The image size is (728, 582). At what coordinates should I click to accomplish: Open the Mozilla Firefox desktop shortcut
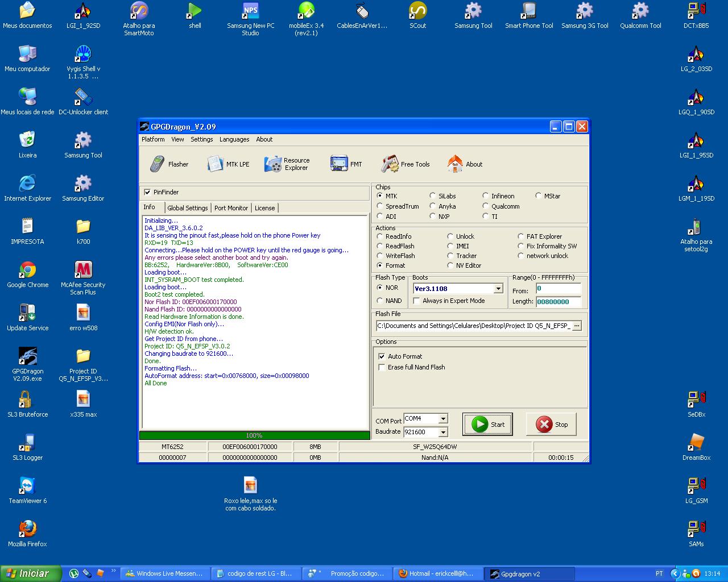[x=27, y=534]
